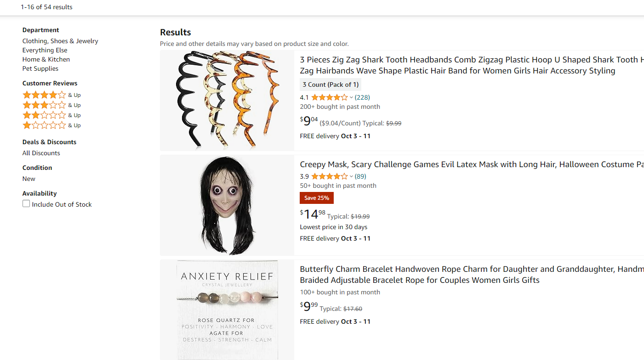Expand rating popover for Creepy Mask (3.9)
This screenshot has height=360, width=644.
tap(351, 176)
